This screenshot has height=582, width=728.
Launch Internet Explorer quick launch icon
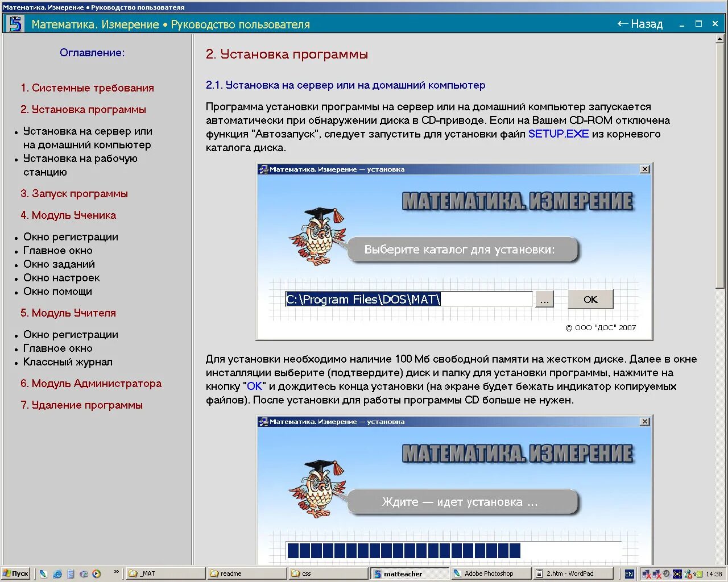pyautogui.click(x=57, y=574)
